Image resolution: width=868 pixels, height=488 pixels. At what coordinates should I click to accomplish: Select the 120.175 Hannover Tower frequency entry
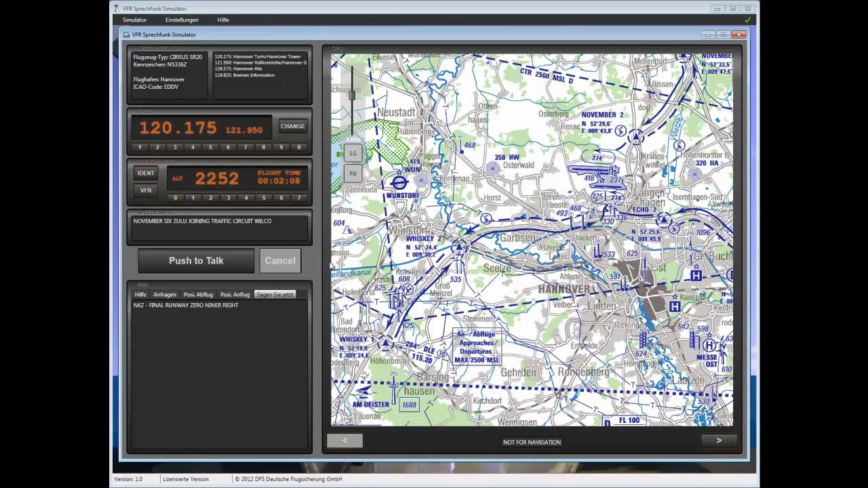click(258, 56)
